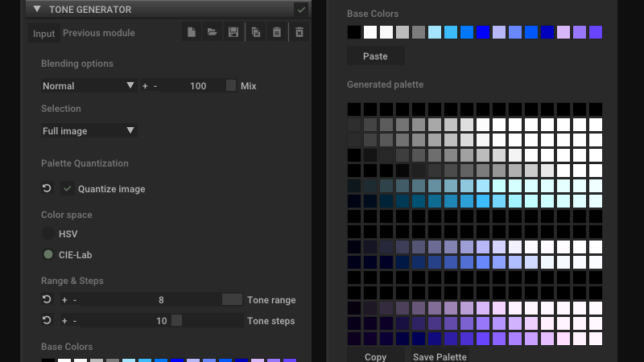644x362 pixels.
Task: Uncheck the Quantize image checkbox
Action: (68, 189)
